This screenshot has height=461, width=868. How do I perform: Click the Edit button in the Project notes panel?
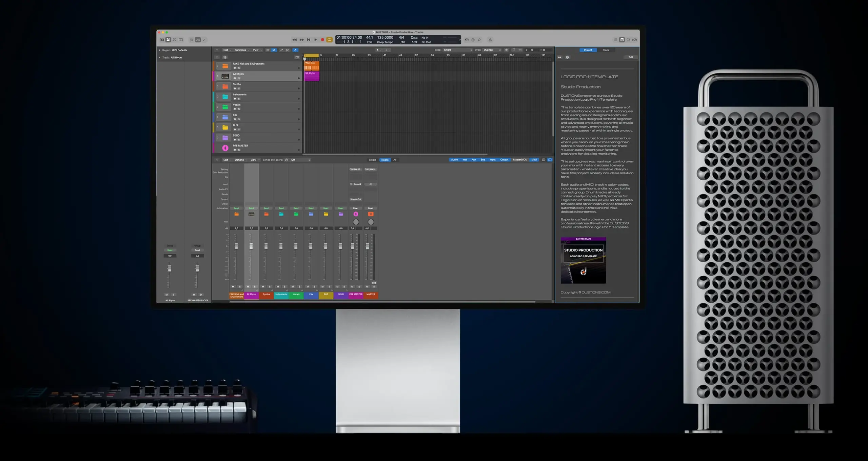point(631,57)
